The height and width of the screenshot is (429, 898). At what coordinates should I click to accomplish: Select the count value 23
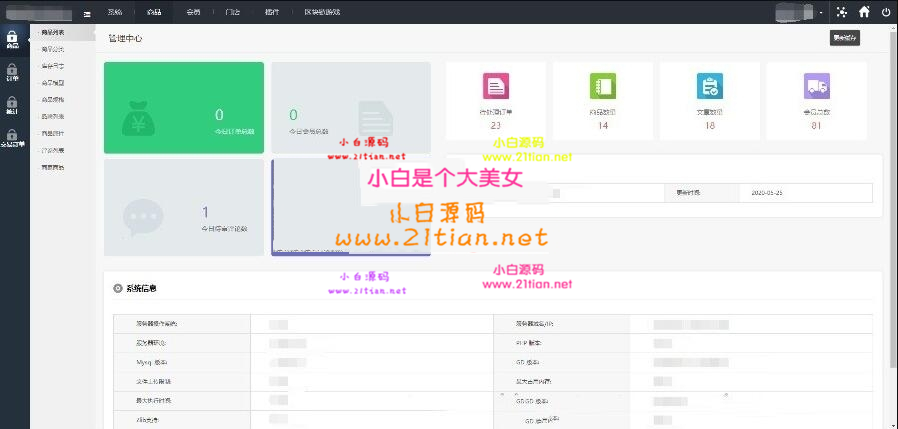[495, 125]
